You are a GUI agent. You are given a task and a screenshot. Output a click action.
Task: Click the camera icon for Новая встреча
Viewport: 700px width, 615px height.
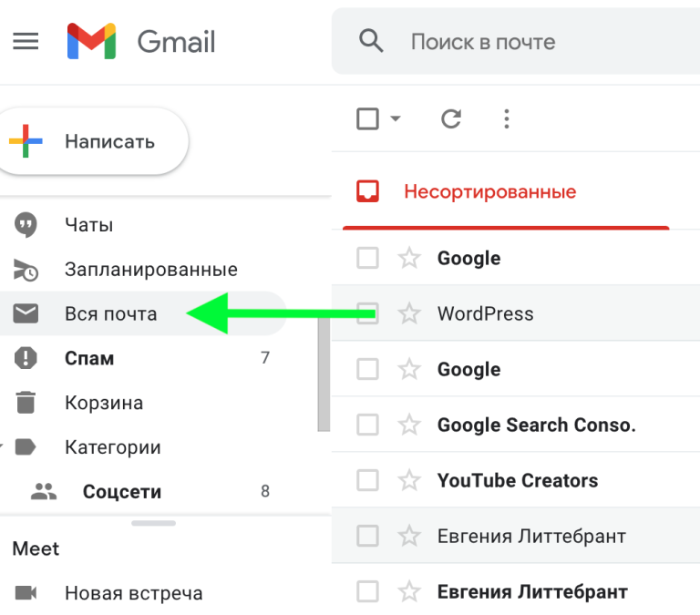click(x=26, y=593)
